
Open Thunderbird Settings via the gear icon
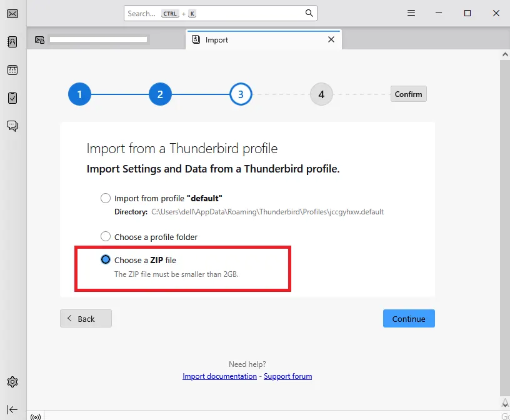[x=12, y=381]
